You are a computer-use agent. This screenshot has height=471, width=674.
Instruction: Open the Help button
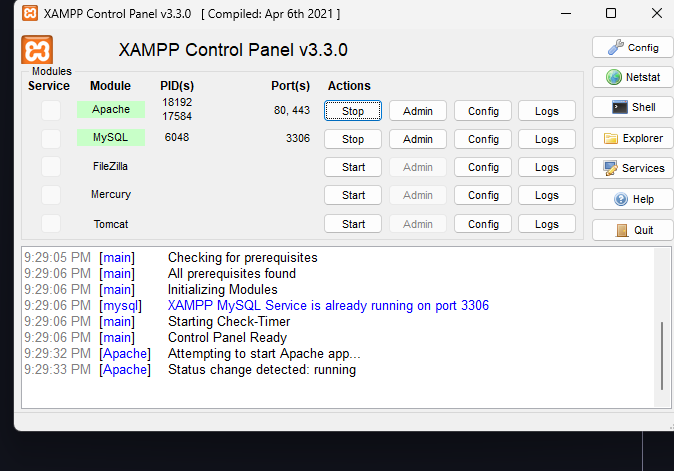(x=633, y=199)
